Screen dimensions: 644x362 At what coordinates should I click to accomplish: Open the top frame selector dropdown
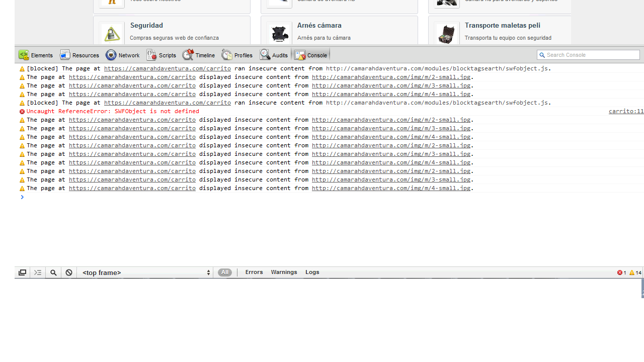pyautogui.click(x=145, y=273)
